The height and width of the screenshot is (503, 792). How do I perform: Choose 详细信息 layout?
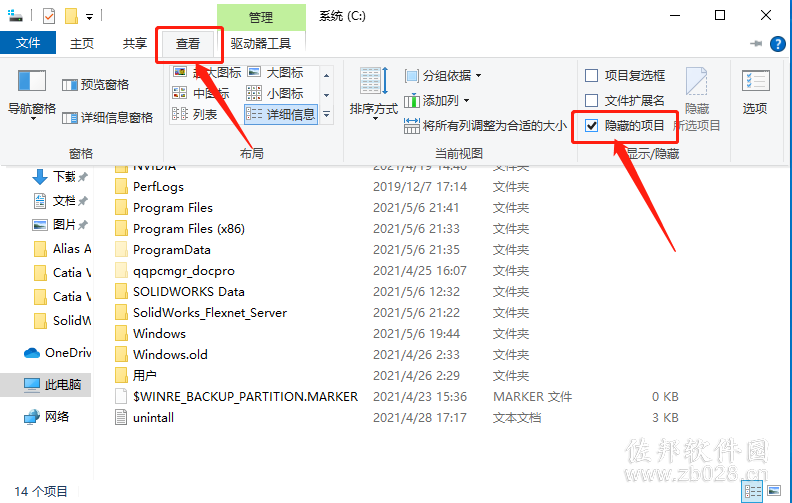[x=281, y=115]
